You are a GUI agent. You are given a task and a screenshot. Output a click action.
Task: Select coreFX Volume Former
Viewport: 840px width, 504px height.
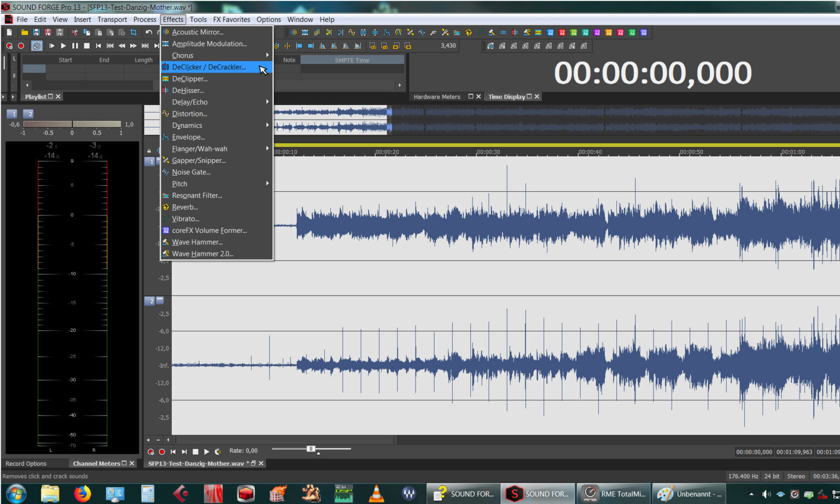[217, 230]
